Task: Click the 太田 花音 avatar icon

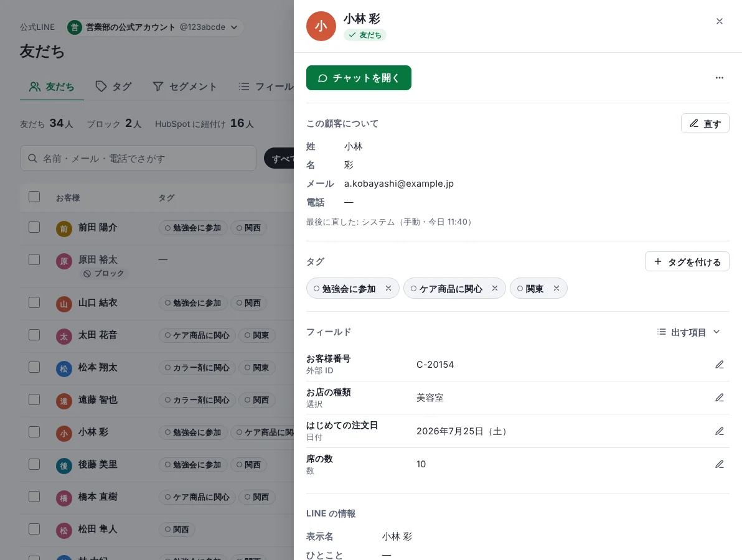Action: pos(64,337)
